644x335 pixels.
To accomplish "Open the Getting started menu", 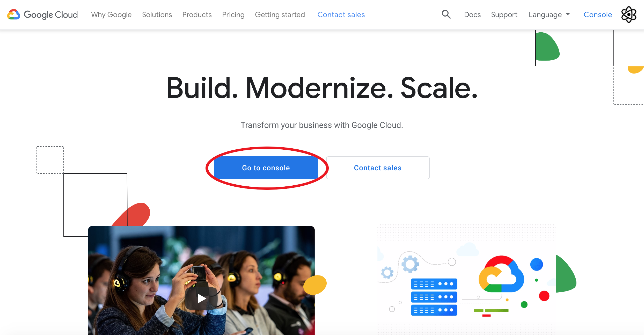I will click(x=280, y=15).
